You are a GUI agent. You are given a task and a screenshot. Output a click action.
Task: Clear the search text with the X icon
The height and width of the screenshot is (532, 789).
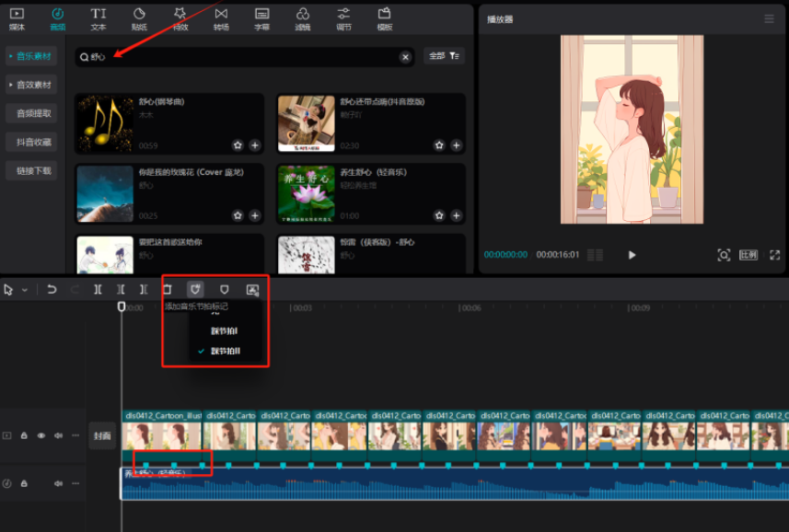(405, 57)
